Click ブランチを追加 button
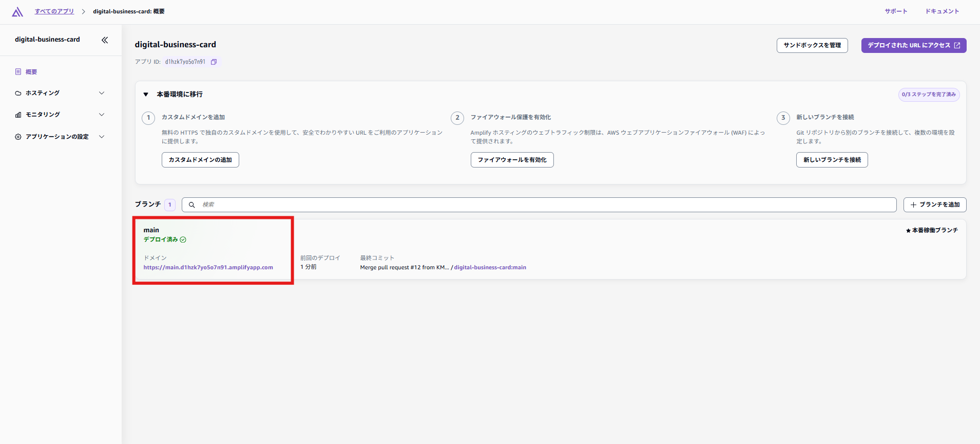 pos(935,205)
